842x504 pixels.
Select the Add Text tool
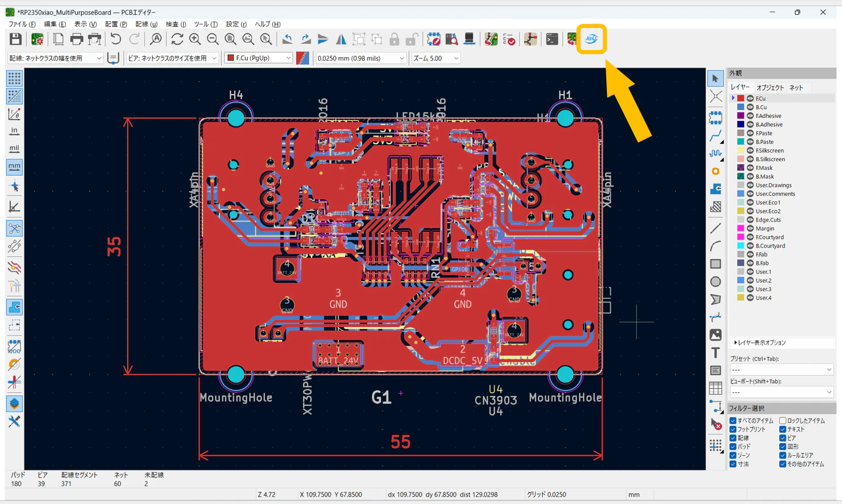(x=716, y=353)
